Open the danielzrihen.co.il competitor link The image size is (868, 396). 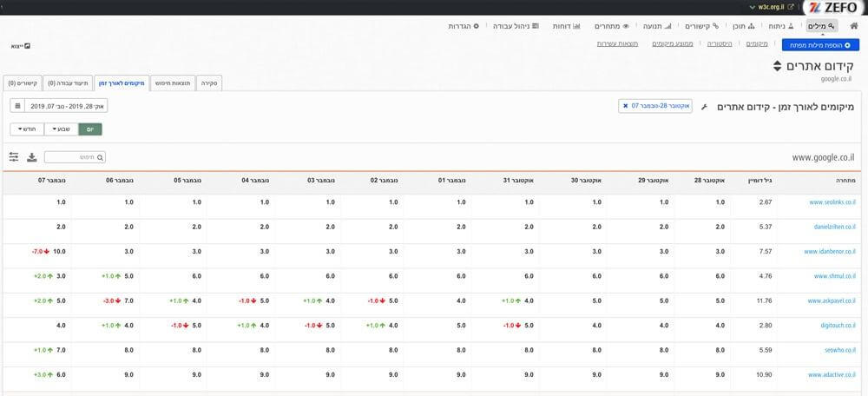[835, 227]
